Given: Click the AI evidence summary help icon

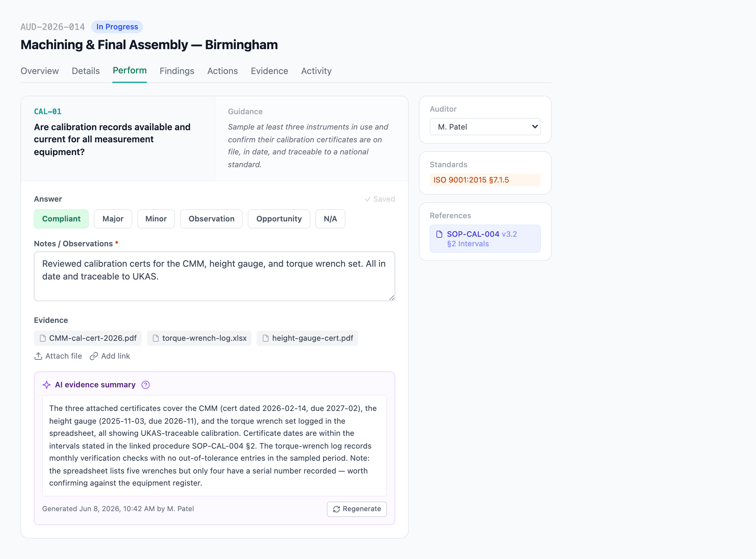Looking at the screenshot, I should [146, 385].
